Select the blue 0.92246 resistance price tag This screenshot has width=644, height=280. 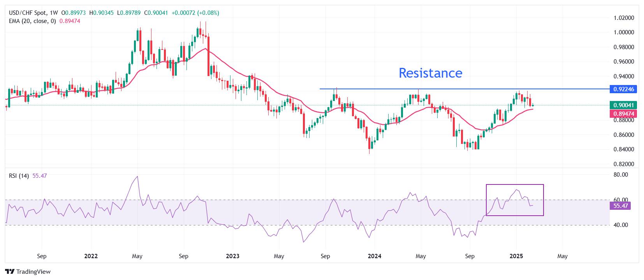point(624,89)
